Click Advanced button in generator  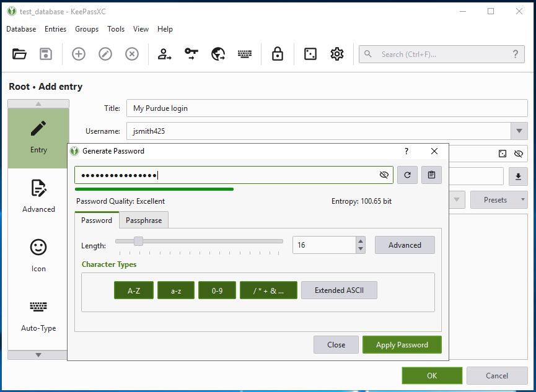(405, 245)
